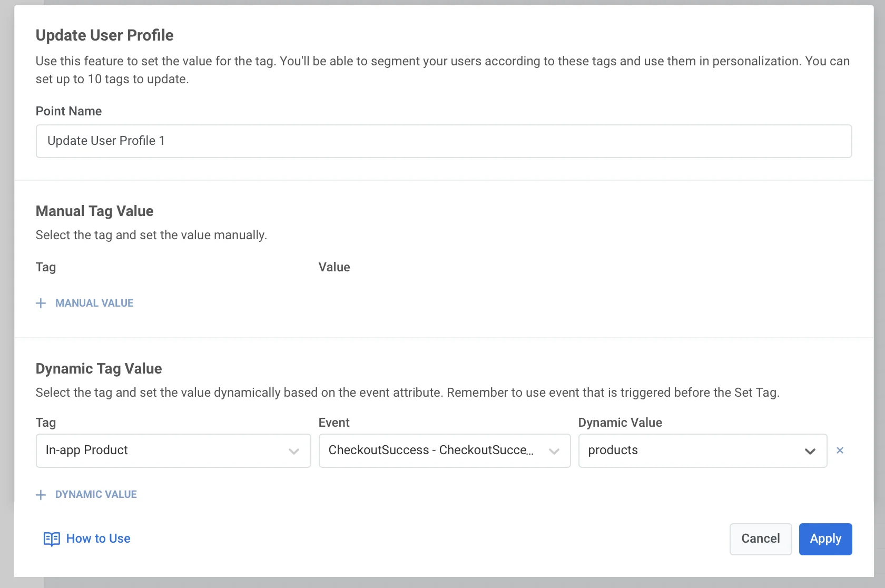Click the chevron arrow in the products dropdown

[x=810, y=451]
